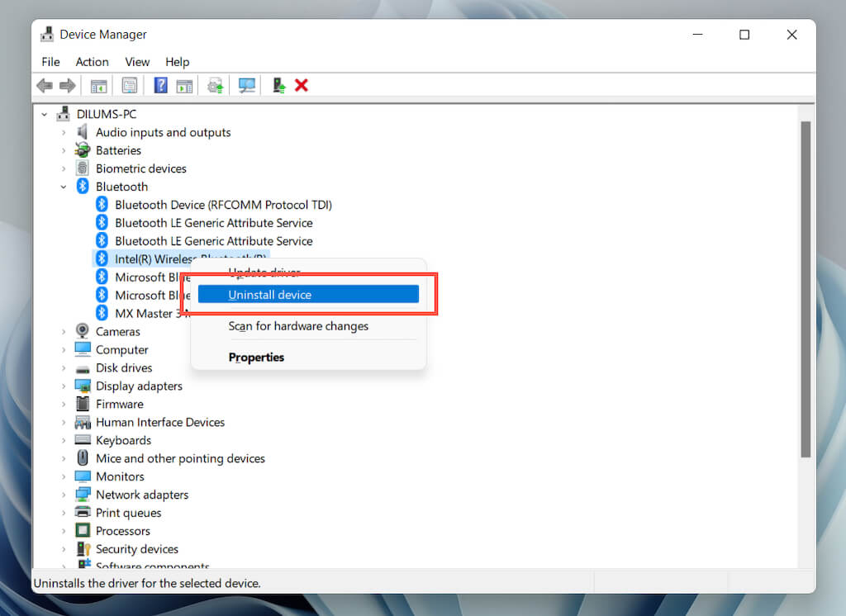Screen dimensions: 846x616
Task: Click the Add legacy hardware toolbar icon
Action: coord(279,85)
